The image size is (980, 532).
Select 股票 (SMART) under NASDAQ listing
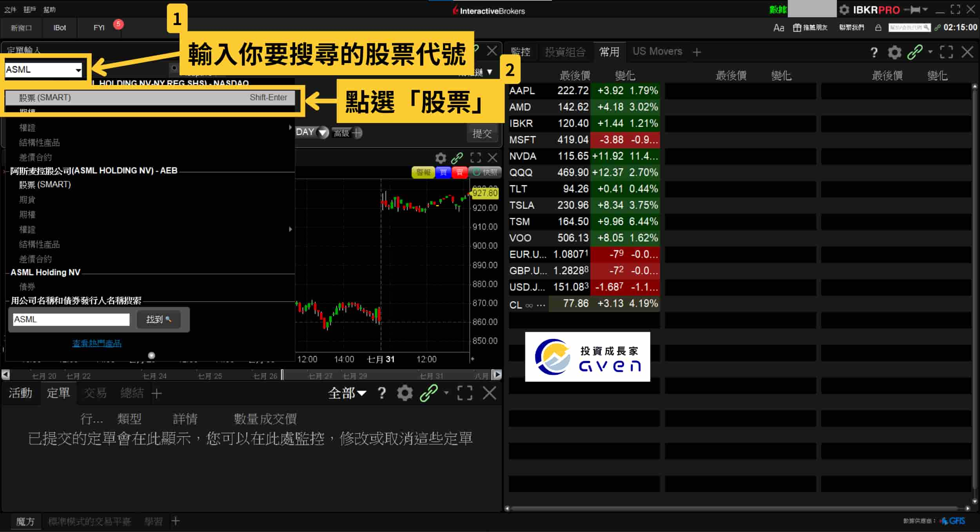(151, 98)
